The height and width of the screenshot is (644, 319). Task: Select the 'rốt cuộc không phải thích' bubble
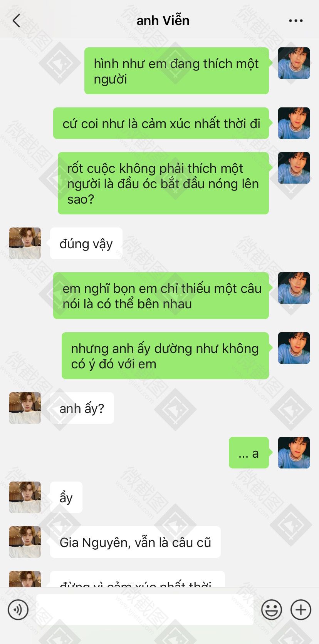[x=163, y=183]
